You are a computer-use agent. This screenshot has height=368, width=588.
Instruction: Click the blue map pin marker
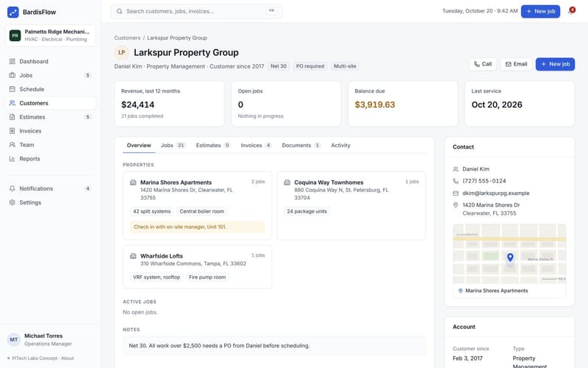point(510,257)
